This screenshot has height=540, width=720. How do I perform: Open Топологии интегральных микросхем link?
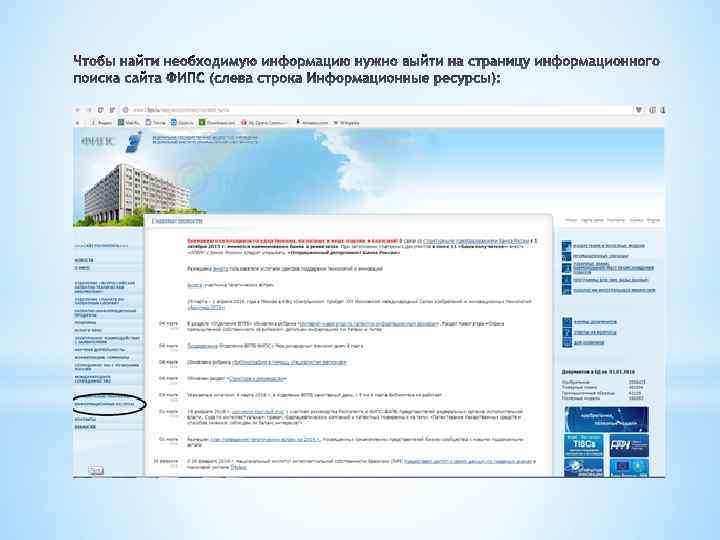pyautogui.click(x=614, y=290)
